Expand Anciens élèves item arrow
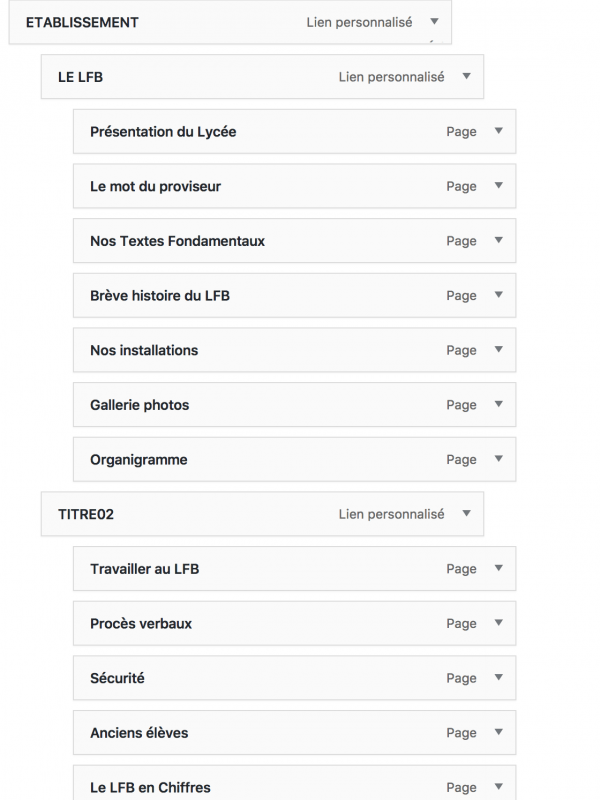600x800 pixels. point(498,732)
